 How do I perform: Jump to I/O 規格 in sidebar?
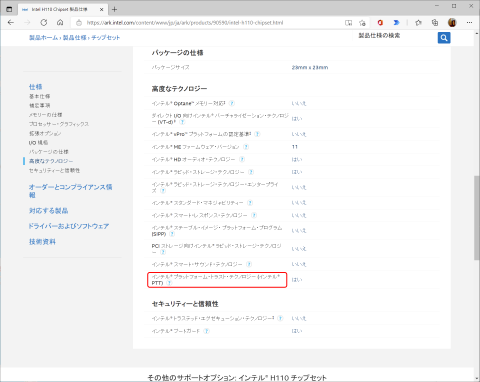pyautogui.click(x=38, y=143)
